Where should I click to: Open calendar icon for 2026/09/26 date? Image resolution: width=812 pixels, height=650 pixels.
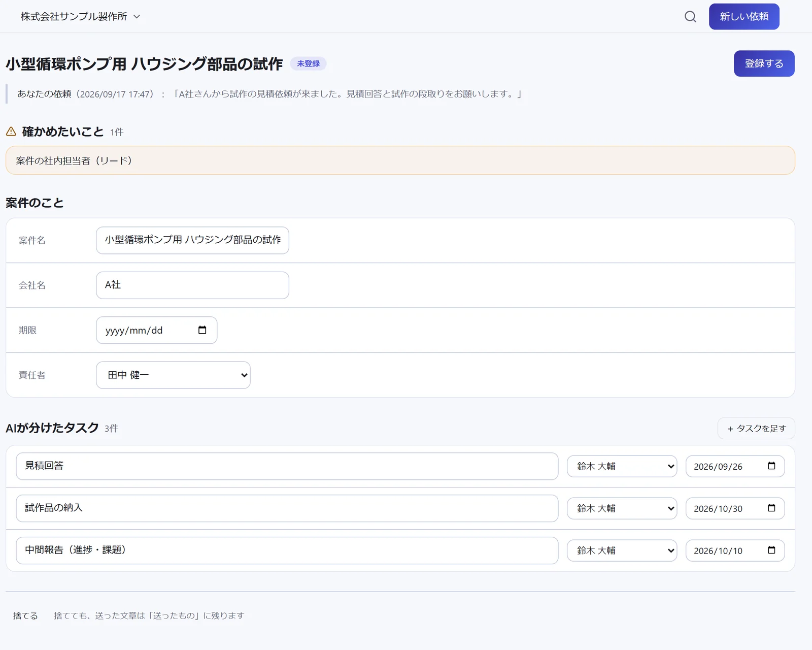(771, 466)
